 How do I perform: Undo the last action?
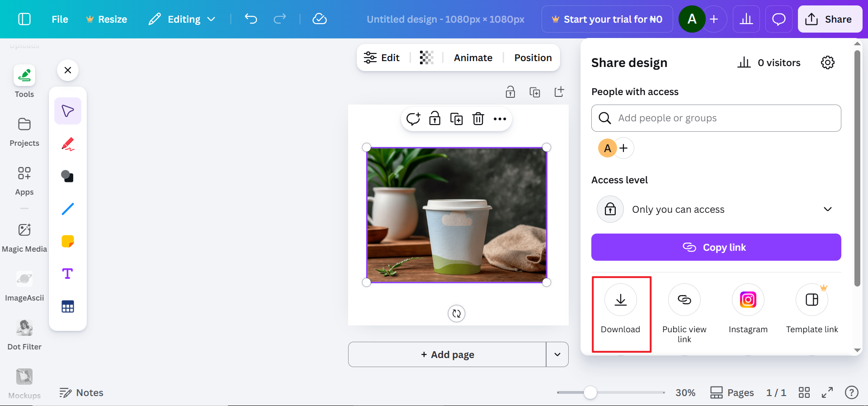251,19
